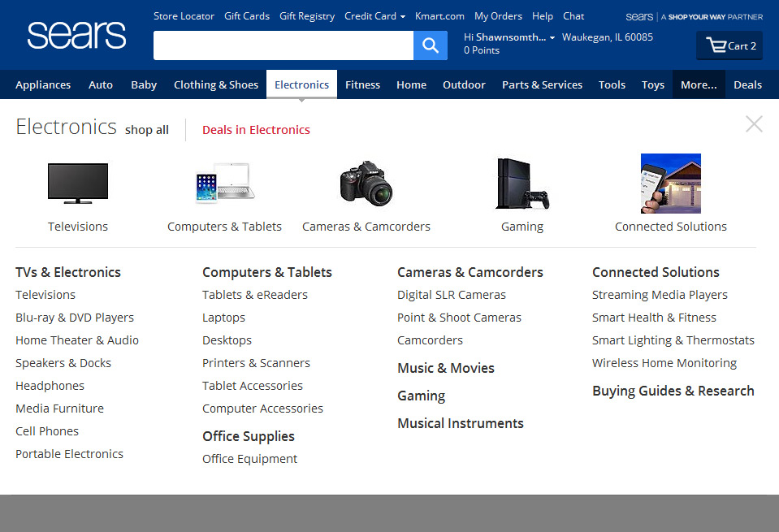The height and width of the screenshot is (532, 779).
Task: Click Streaming Media Players link
Action: pos(660,295)
